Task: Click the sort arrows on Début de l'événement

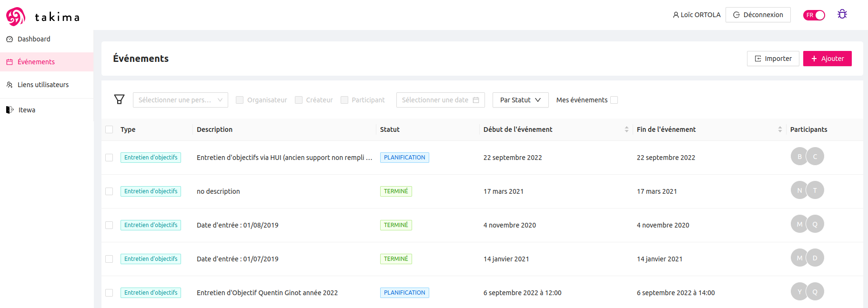Action: 626,129
